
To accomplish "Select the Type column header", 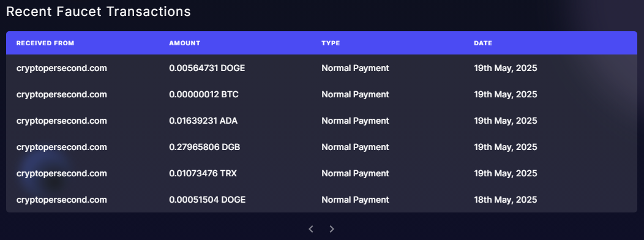I will (x=331, y=43).
